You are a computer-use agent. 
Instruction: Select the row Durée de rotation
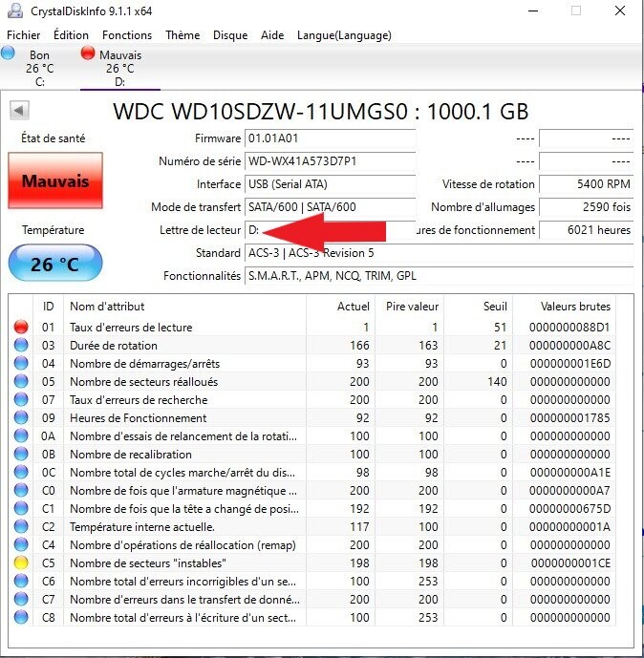coord(311,345)
